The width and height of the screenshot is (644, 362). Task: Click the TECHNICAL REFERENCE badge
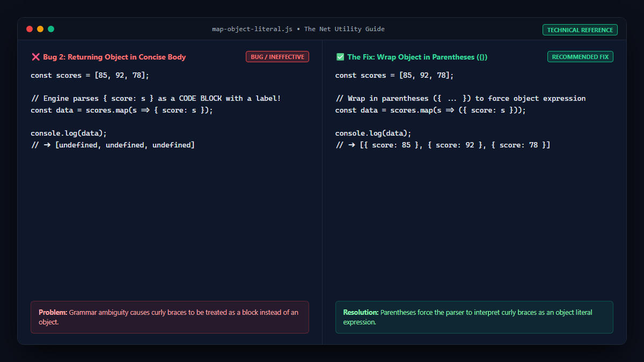580,30
